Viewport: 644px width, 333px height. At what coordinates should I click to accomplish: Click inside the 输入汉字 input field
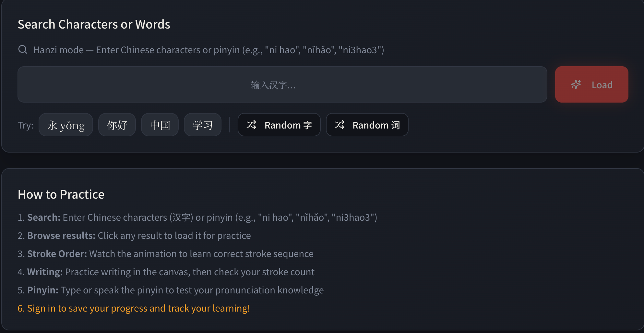(282, 84)
